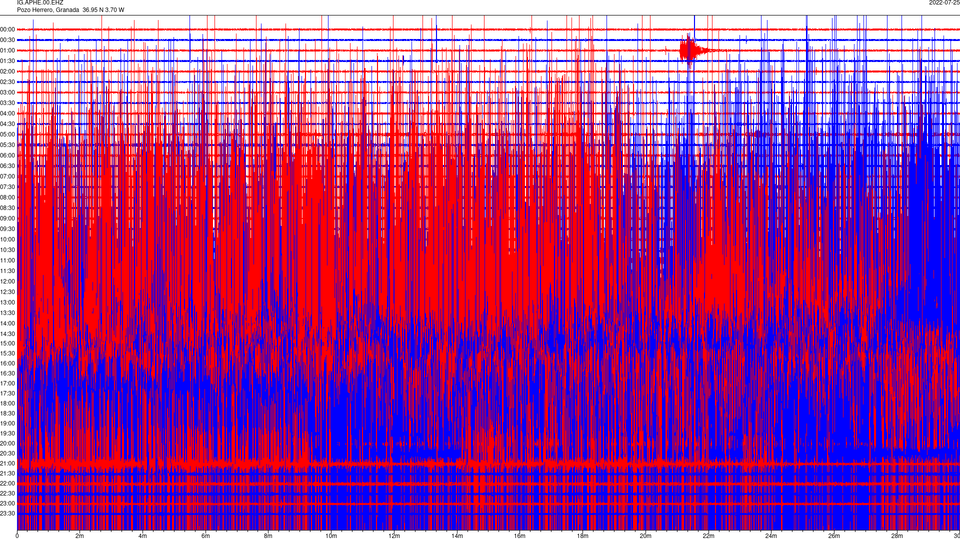Click the '00:30' time label

click(x=7, y=40)
